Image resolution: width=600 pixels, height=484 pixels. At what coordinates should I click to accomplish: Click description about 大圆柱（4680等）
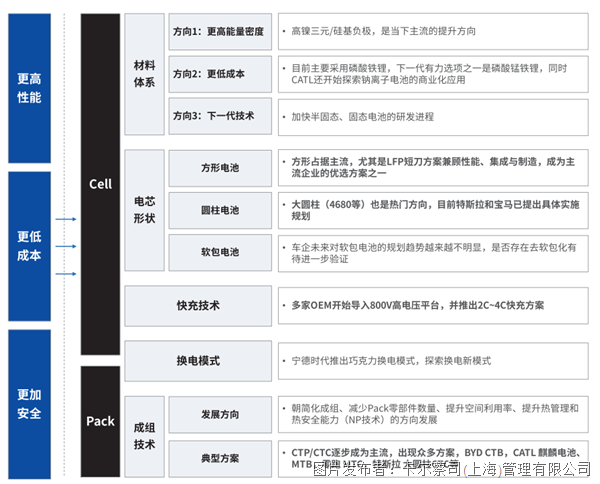tap(433, 210)
